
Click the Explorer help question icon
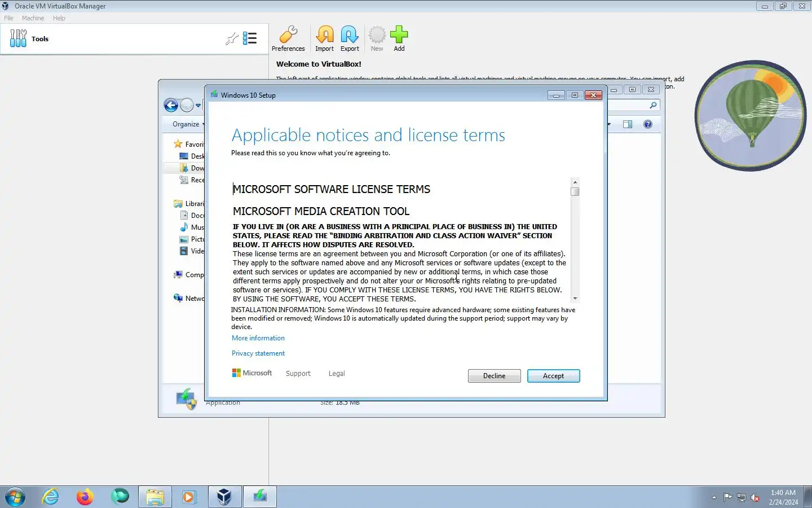(648, 124)
